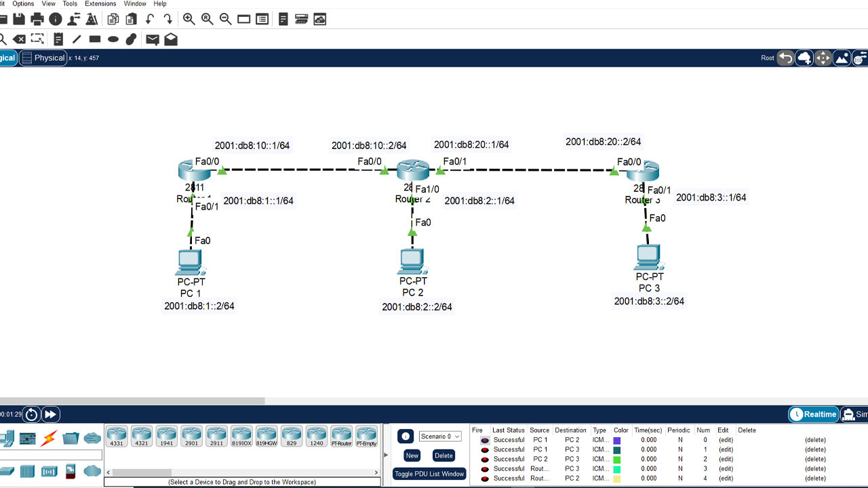The width and height of the screenshot is (868, 488).
Task: Click the purple color swatch for PC 1 PDU
Action: [617, 441]
